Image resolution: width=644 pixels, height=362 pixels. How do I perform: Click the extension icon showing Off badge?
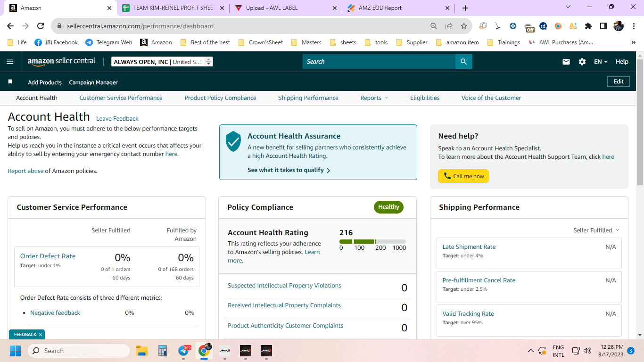[x=529, y=27]
